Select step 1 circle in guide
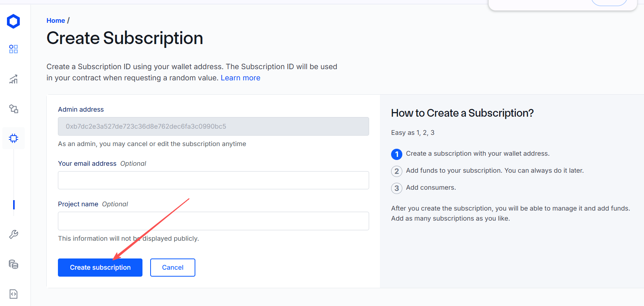The height and width of the screenshot is (306, 644). 397,154
